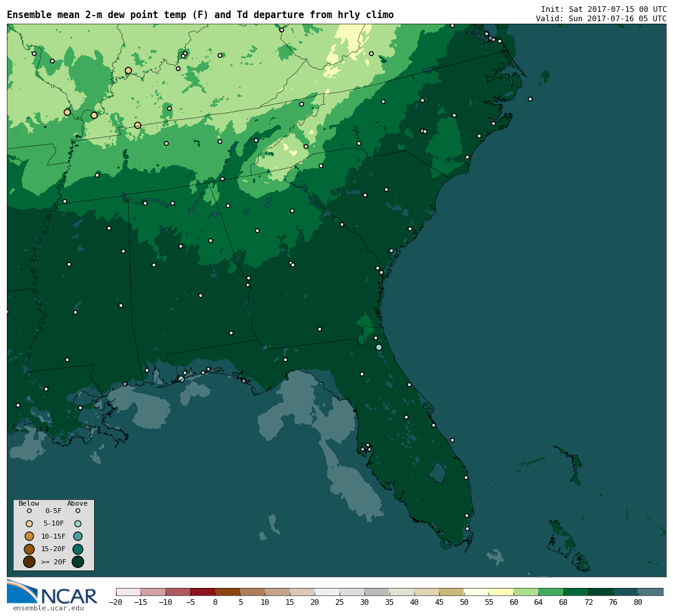Viewport: 673px width, 616px height.
Task: Click the light teal station marker on Alabama's Gulf coast
Action: pos(181,379)
